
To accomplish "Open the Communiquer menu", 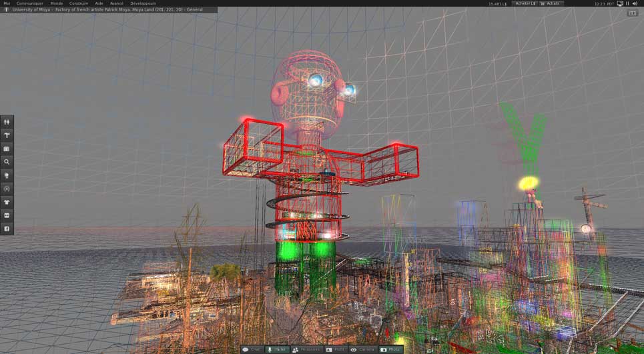I will [30, 3].
